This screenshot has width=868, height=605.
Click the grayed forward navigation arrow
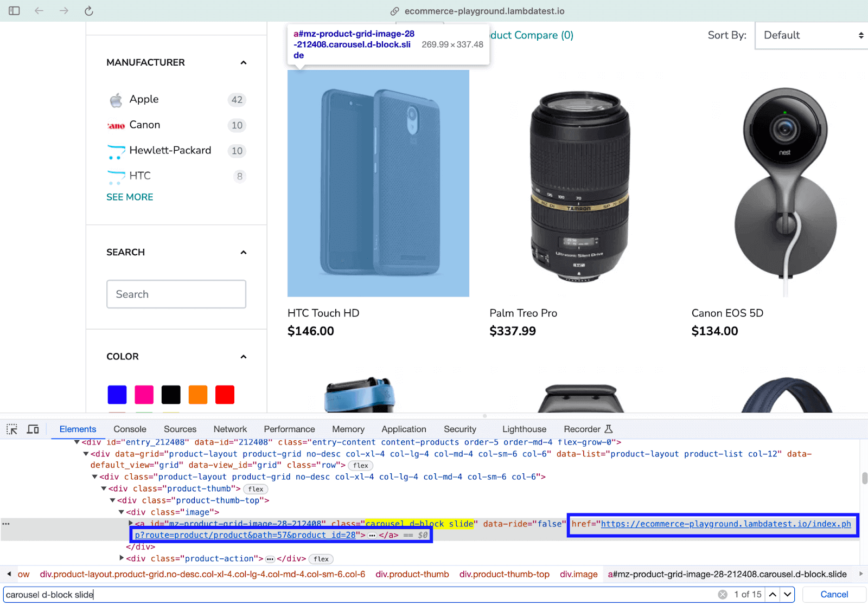pyautogui.click(x=63, y=10)
